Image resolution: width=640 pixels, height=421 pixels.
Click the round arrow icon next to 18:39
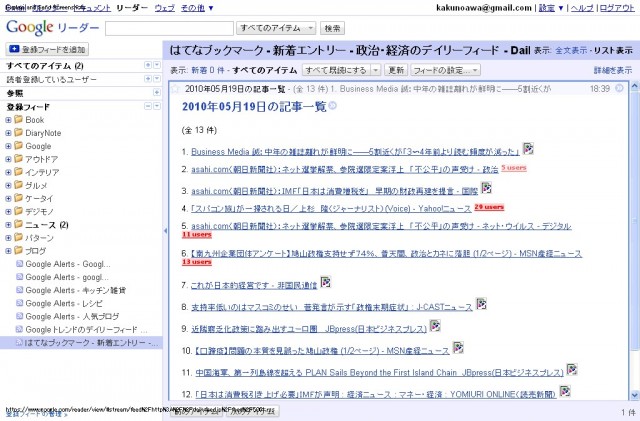pos(619,88)
